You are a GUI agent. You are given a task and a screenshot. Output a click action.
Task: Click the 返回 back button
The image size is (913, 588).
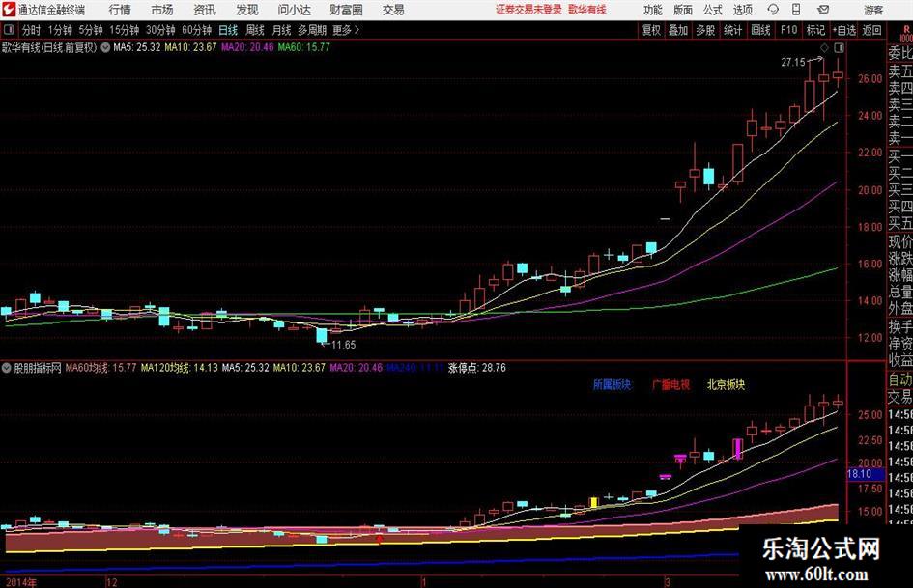(x=871, y=30)
